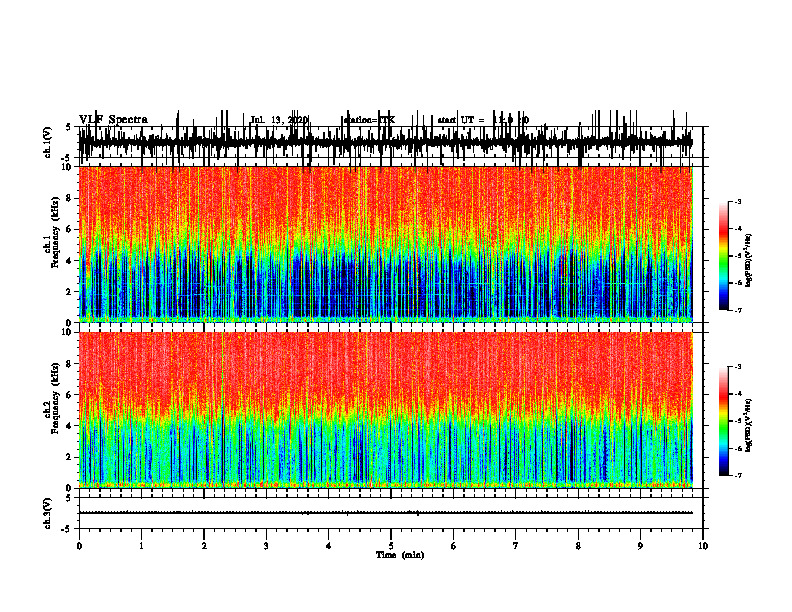Click the '2' tick on the time axis
Viewport: 792px width, 612px height.
click(x=204, y=546)
